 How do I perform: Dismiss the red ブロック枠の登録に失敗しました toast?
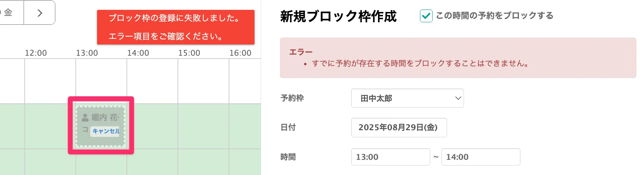[175, 27]
